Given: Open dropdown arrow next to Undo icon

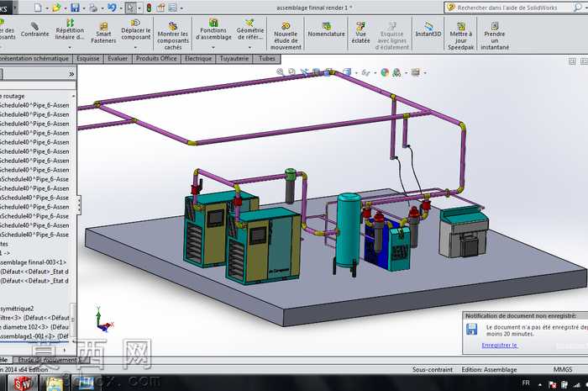Looking at the screenshot, I should [x=120, y=8].
